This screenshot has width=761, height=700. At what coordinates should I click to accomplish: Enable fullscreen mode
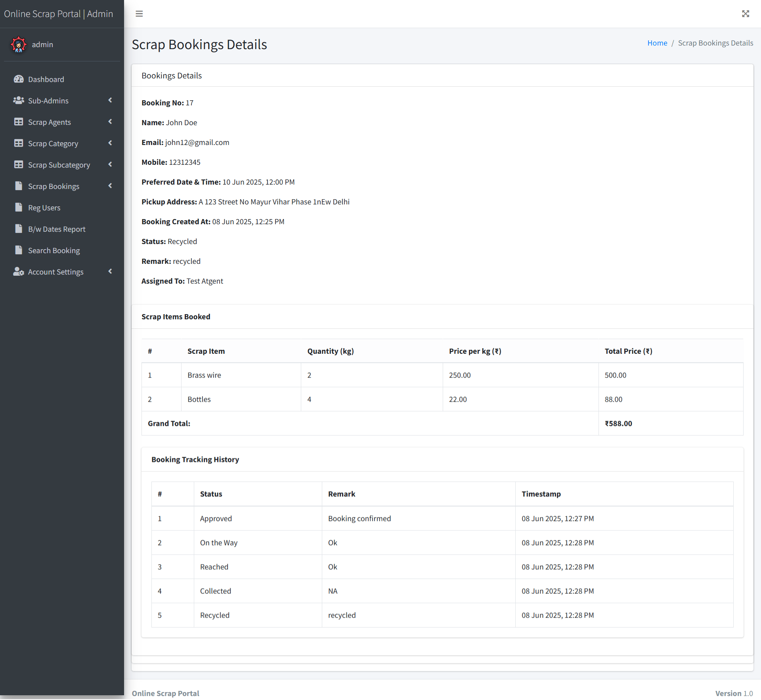[x=746, y=14]
